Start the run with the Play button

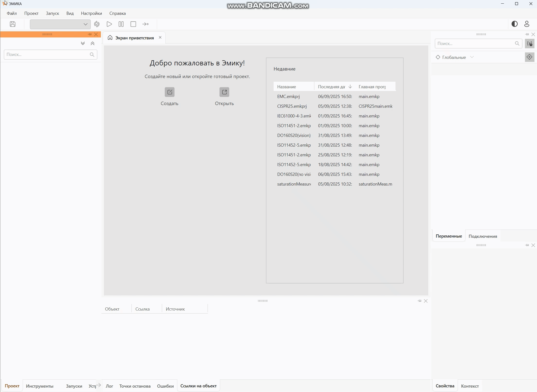(x=109, y=24)
